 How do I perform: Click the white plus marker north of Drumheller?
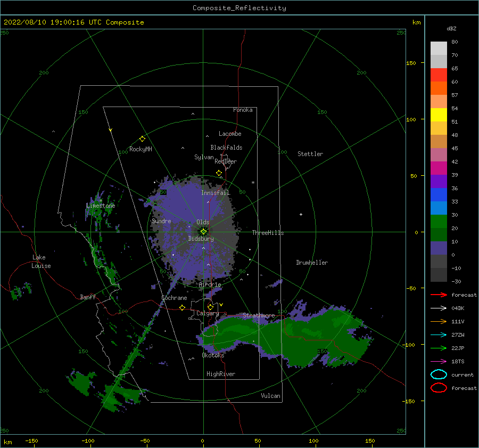point(301,214)
